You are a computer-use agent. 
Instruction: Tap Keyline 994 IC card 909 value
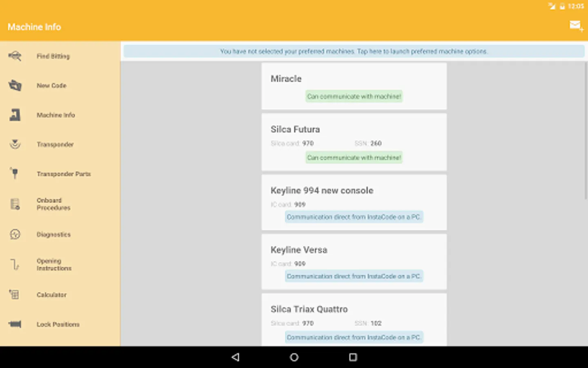[x=300, y=204]
